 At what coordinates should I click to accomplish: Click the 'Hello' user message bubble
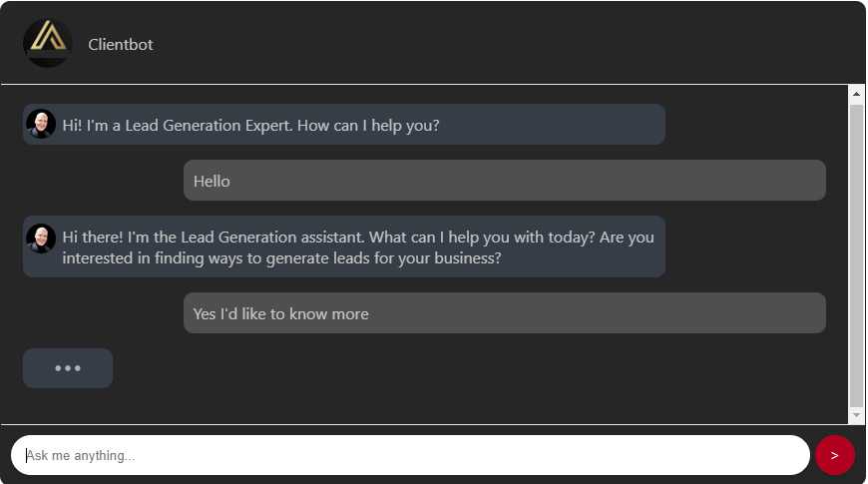point(504,181)
